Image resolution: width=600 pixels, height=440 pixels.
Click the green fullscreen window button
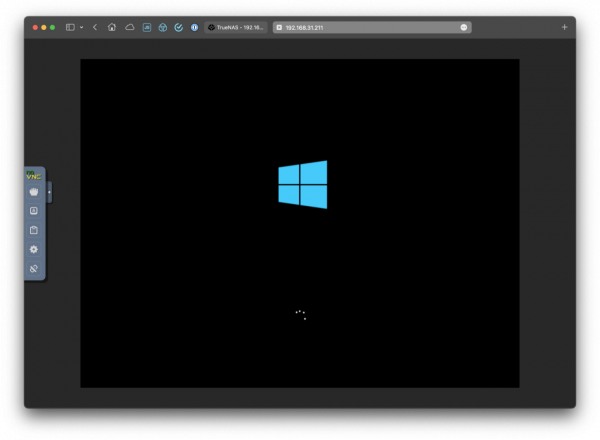(x=52, y=27)
